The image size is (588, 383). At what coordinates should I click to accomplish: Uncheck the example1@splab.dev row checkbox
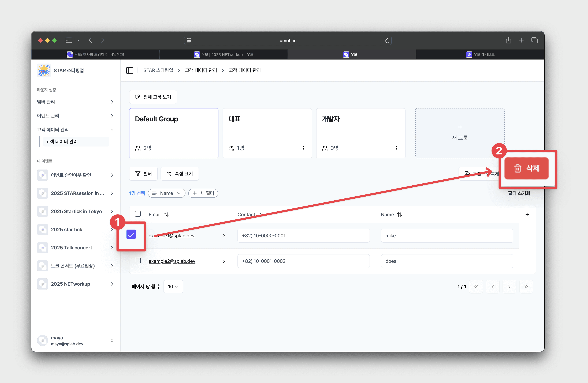[x=131, y=235]
